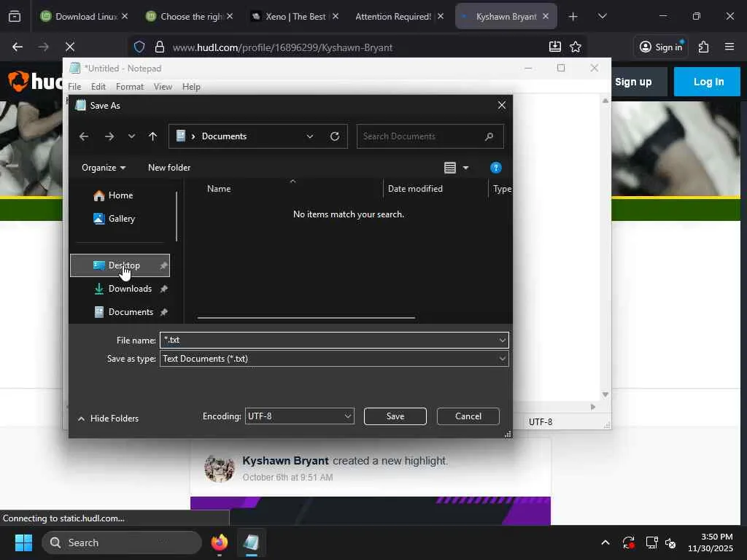
Task: Open the Save as type combo box
Action: pyautogui.click(x=334, y=359)
